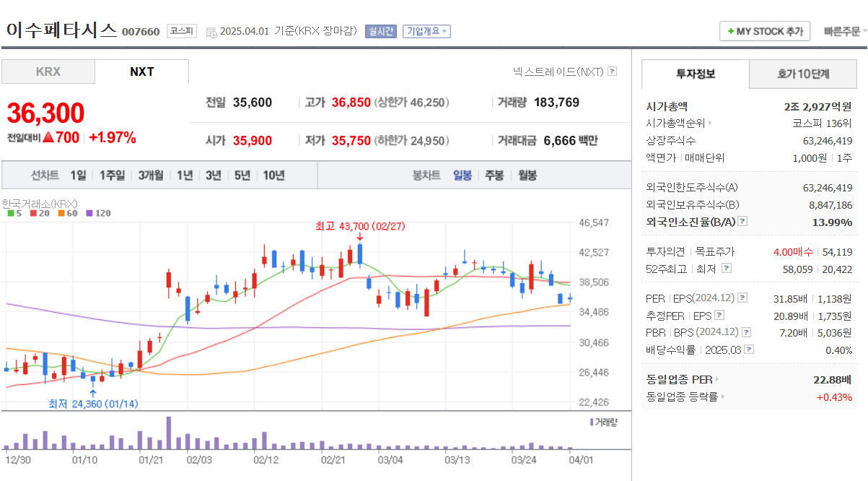Image resolution: width=868 pixels, height=481 pixels.
Task: Click the 외국인소진율 value 13.99%
Action: (x=832, y=222)
